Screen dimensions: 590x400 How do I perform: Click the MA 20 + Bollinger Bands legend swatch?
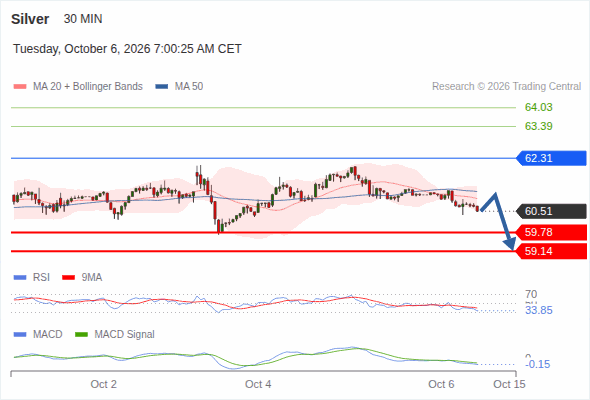(20, 87)
